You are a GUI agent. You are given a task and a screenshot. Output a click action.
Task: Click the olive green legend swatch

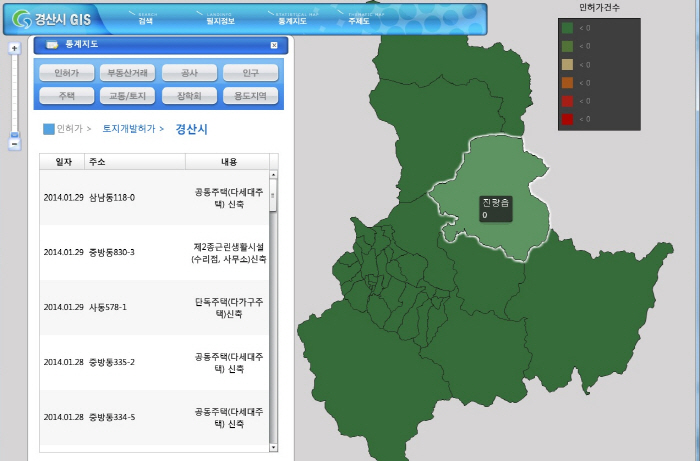click(x=567, y=46)
